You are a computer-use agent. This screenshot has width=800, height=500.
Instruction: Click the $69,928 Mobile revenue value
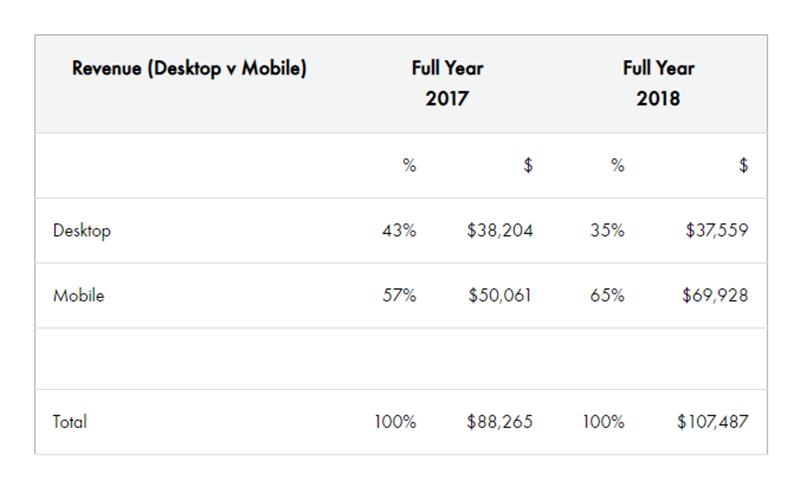[715, 296]
